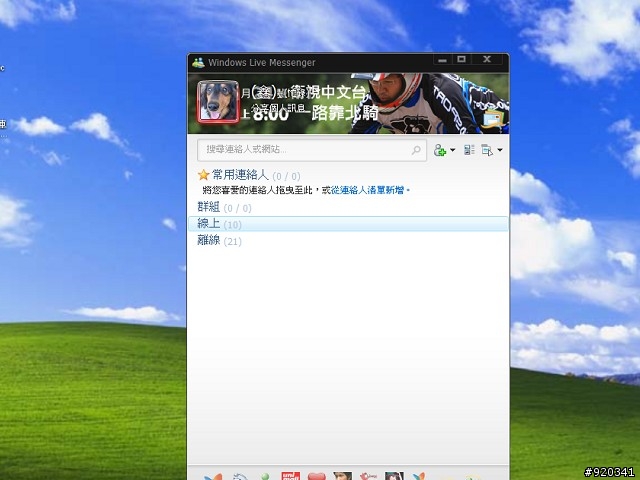Screen dimensions: 640x480
Task: Open the red uni mail icon in the bottom bar
Action: click(x=291, y=476)
